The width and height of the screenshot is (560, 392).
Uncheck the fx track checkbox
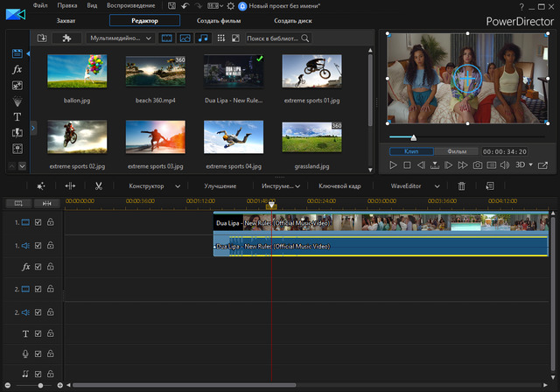point(38,266)
